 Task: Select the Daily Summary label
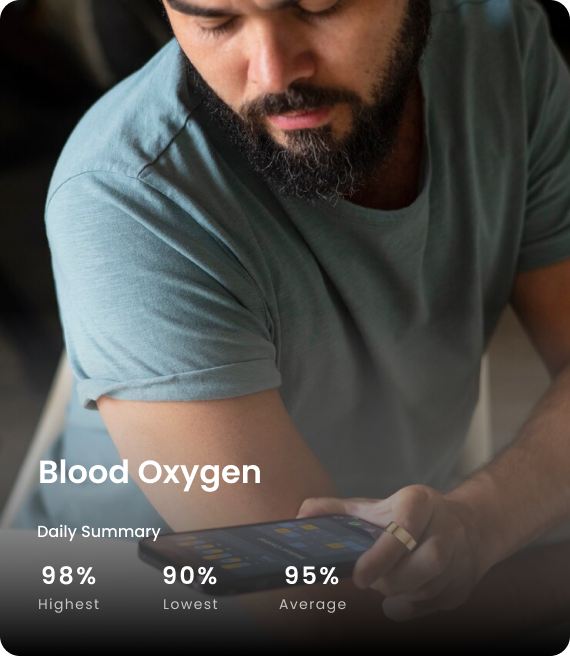(x=99, y=532)
